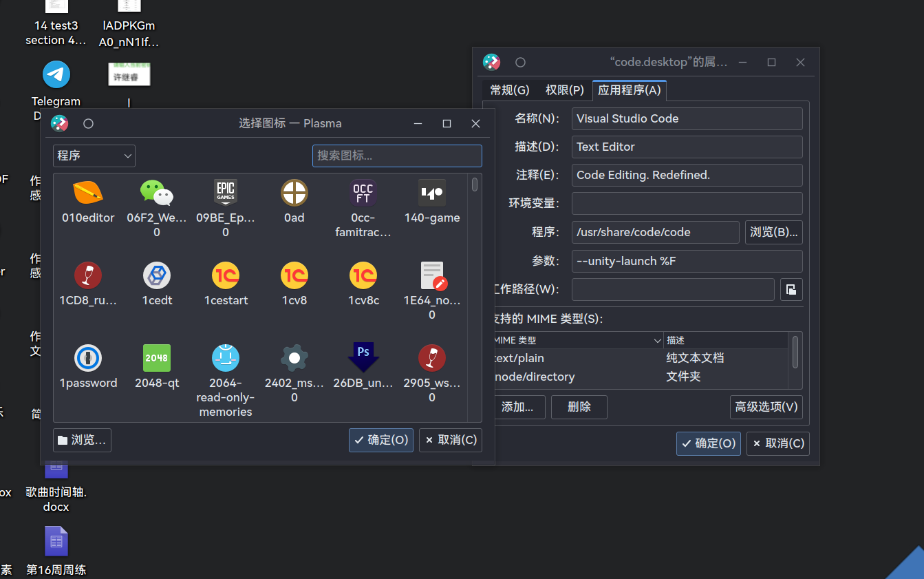Click the working path folder browse icon
924x579 pixels.
click(x=791, y=289)
